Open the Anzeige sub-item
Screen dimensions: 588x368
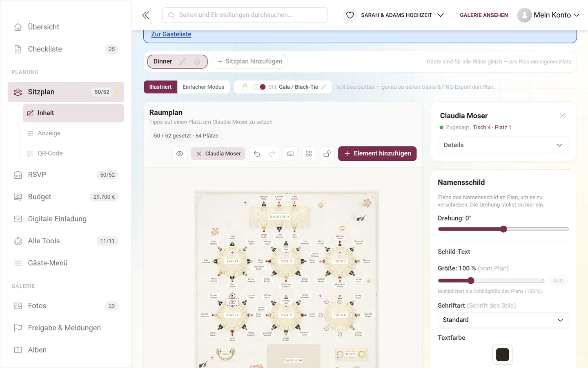[x=73, y=133]
